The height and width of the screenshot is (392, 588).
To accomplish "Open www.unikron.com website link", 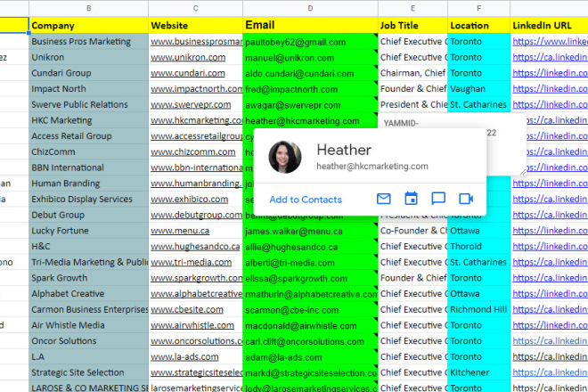I will (188, 57).
